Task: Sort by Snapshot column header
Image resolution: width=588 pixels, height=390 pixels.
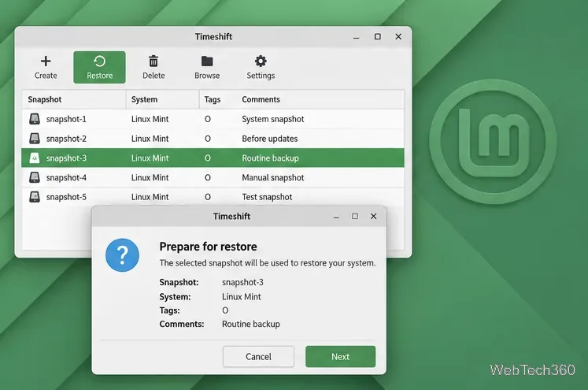Action: point(73,99)
